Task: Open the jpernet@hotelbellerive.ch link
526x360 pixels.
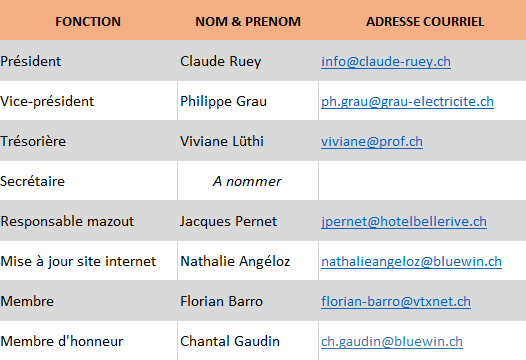Action: point(404,222)
